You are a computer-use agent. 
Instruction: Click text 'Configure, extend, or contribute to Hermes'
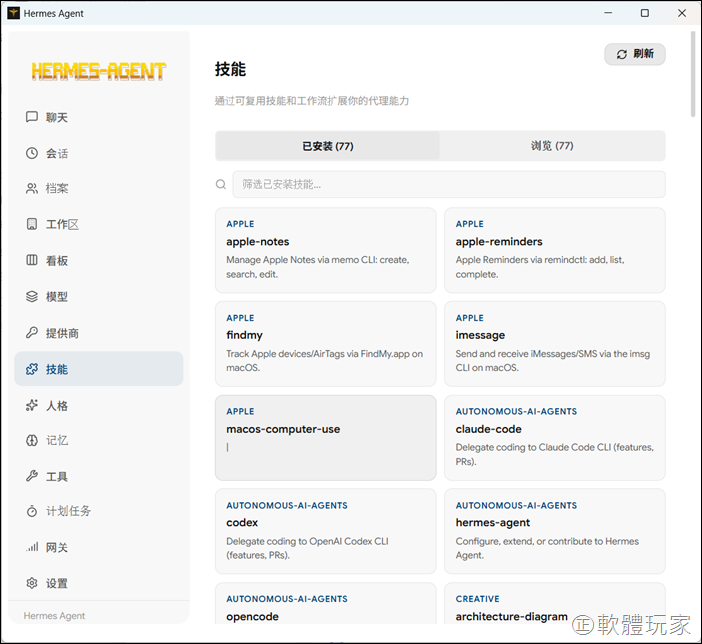(547, 541)
